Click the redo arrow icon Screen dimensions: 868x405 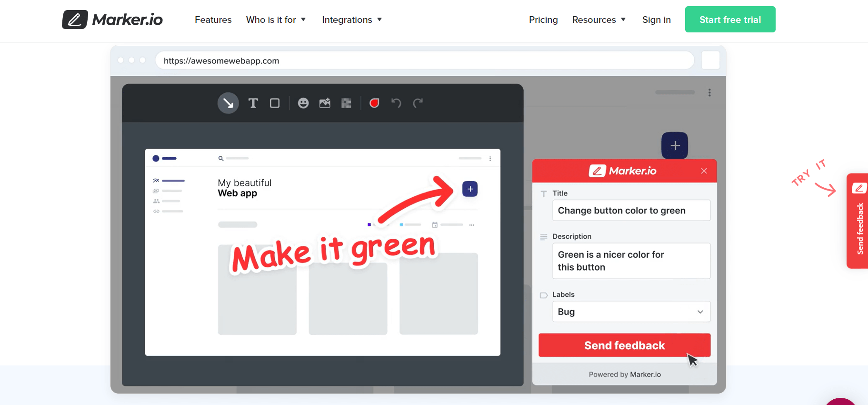tap(418, 103)
